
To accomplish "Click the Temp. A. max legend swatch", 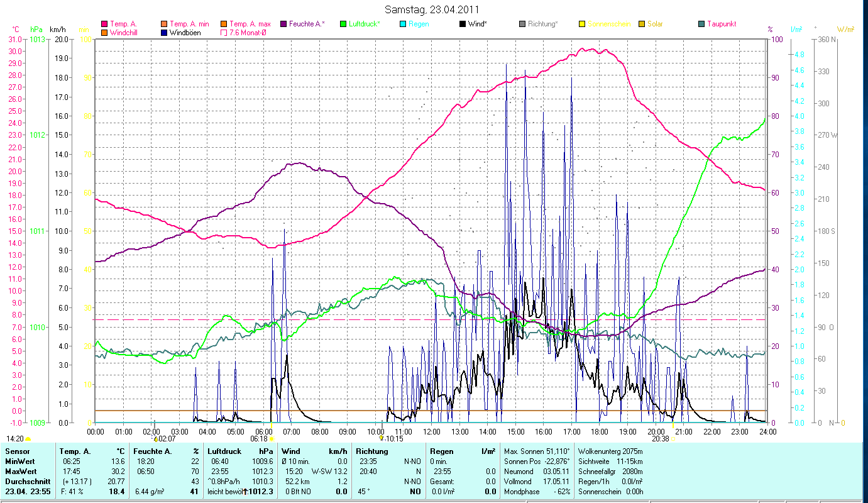I will (224, 24).
